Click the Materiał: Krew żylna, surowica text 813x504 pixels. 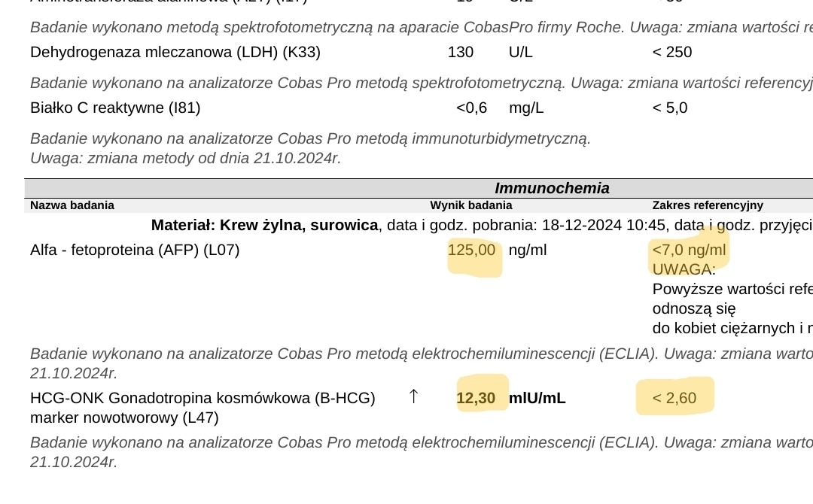(264, 225)
